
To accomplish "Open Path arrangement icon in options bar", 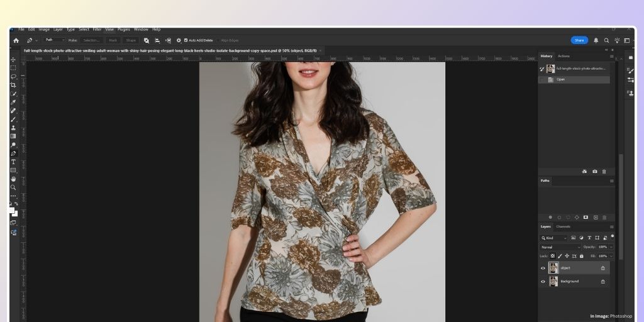I will (x=168, y=40).
